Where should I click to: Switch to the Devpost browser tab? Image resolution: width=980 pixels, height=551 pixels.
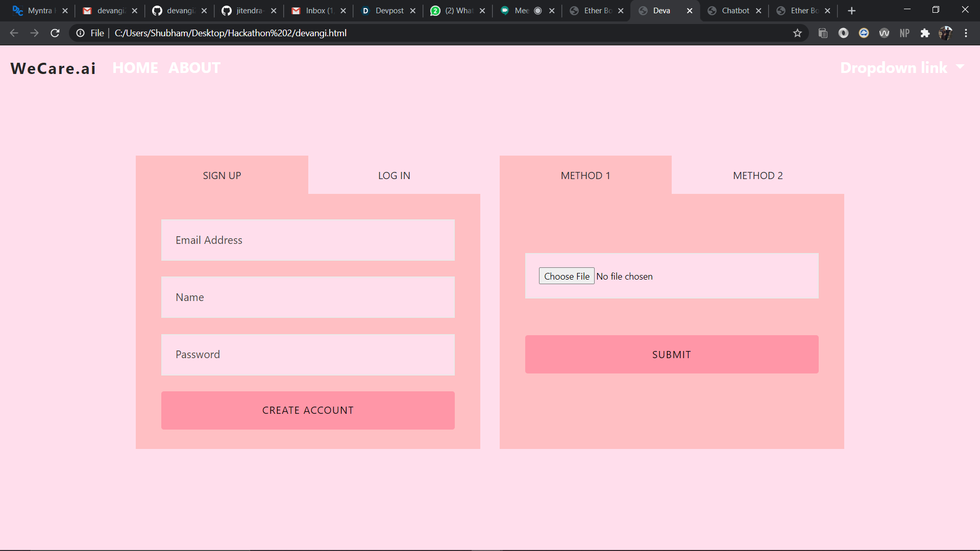click(x=389, y=11)
